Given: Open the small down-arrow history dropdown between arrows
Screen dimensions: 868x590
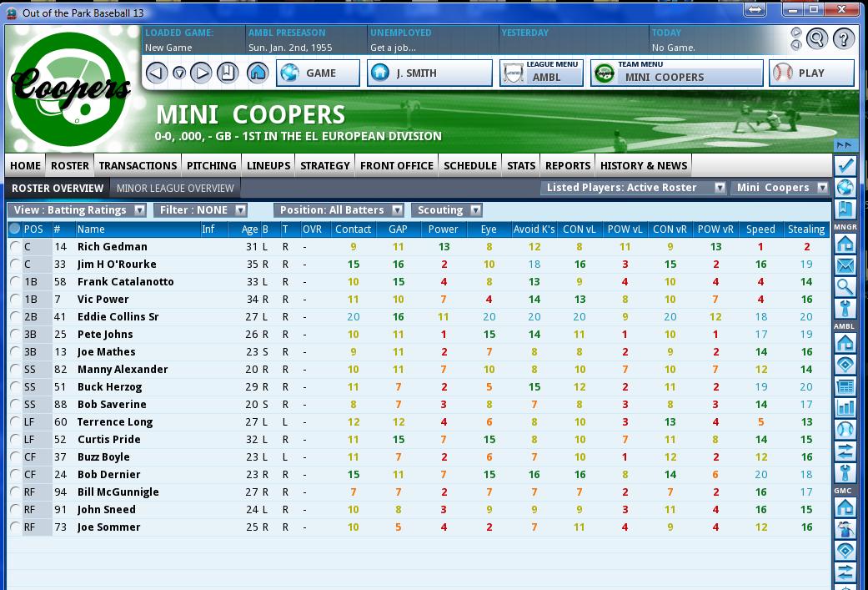Looking at the screenshot, I should 179,73.
